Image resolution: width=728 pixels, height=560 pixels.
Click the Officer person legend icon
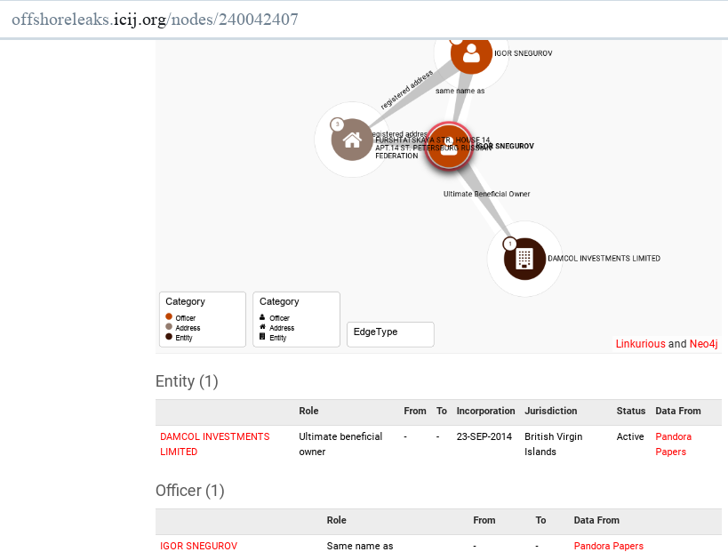pyautogui.click(x=262, y=317)
